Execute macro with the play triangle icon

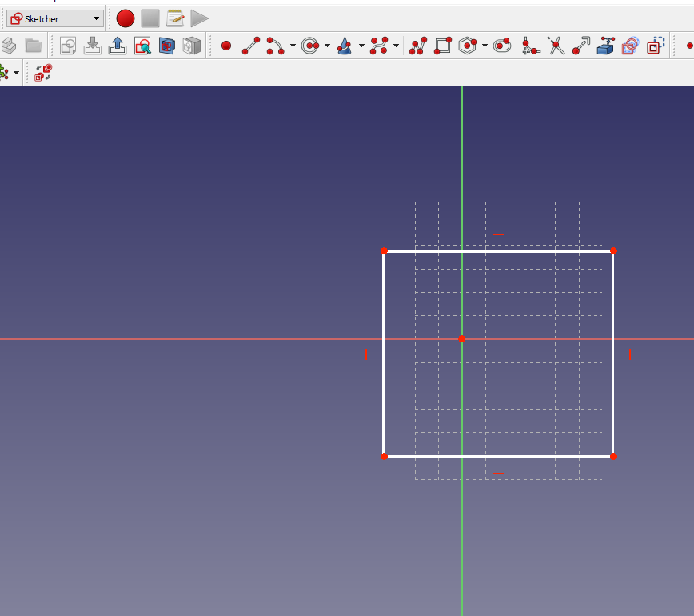coord(199,18)
